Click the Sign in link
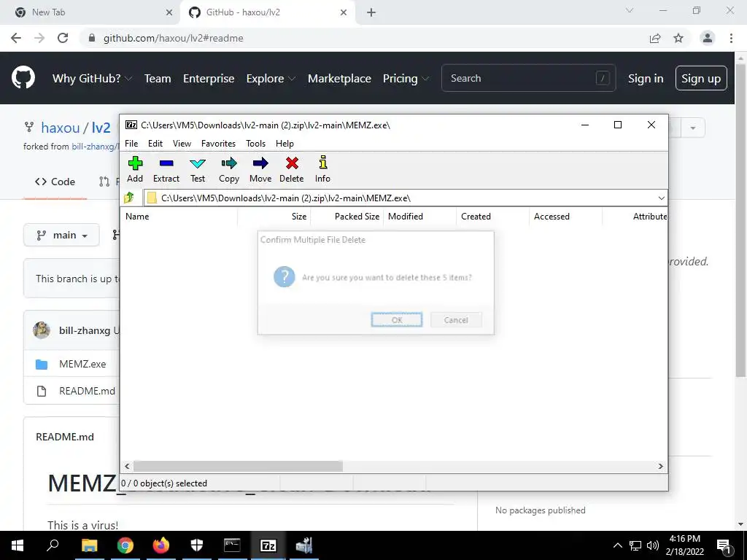 point(646,79)
